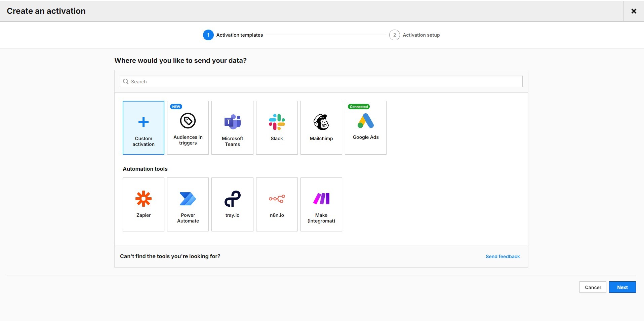Pick n8n.io as automation tool
This screenshot has width=644, height=321.
tap(277, 204)
